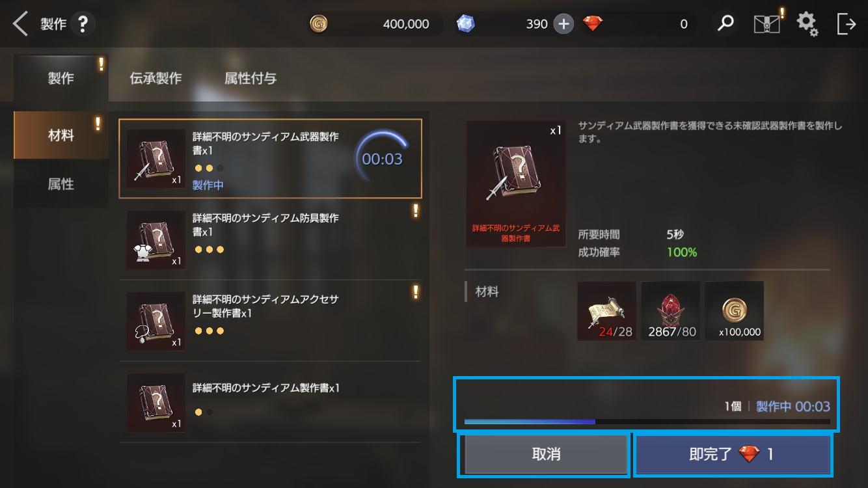This screenshot has height=488, width=868.
Task: Switch to the 伝承製作 tab
Action: (x=156, y=78)
